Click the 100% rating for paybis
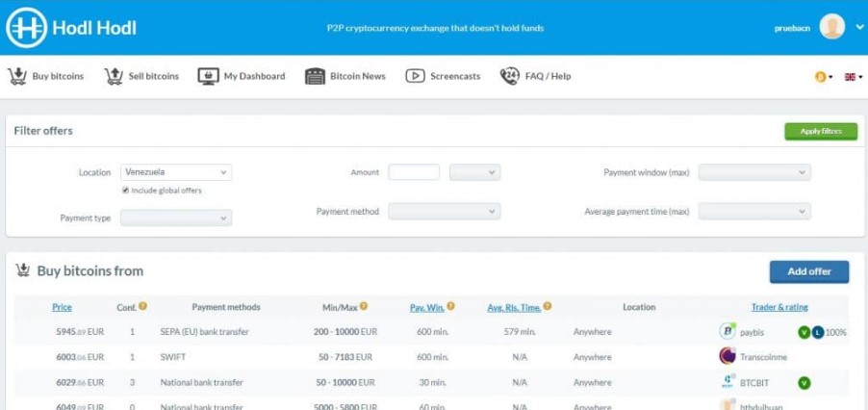This screenshot has width=868, height=410. pos(836,333)
